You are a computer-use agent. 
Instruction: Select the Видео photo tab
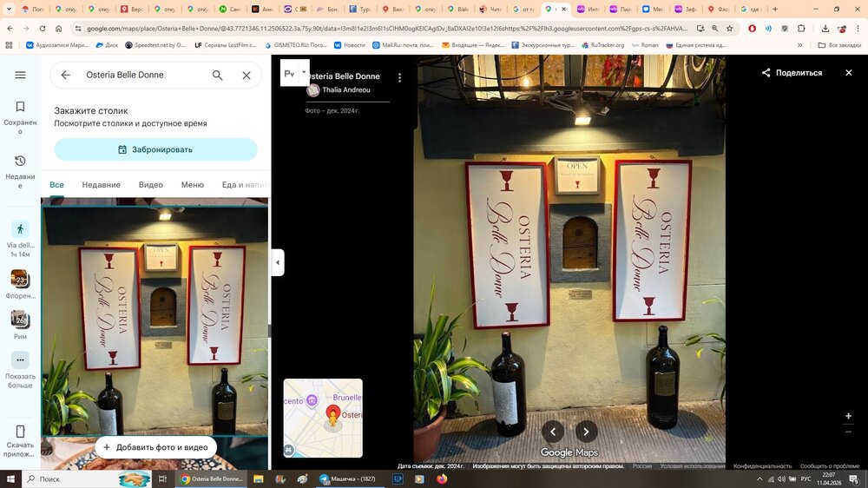click(x=150, y=185)
